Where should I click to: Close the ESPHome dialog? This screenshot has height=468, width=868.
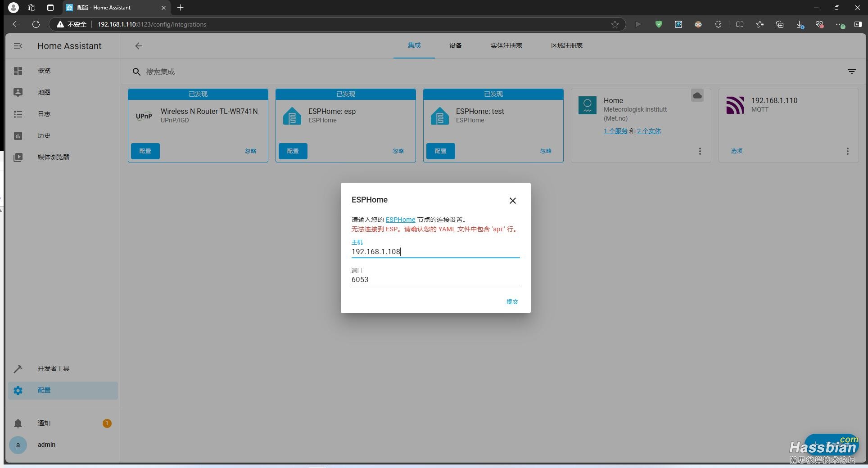[512, 201]
